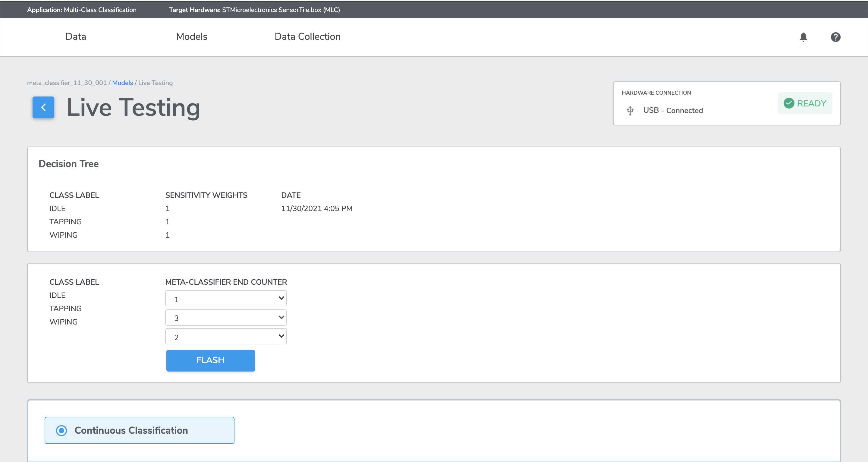Click the blue back arrow button
Viewport: 868px width, 462px height.
(43, 107)
